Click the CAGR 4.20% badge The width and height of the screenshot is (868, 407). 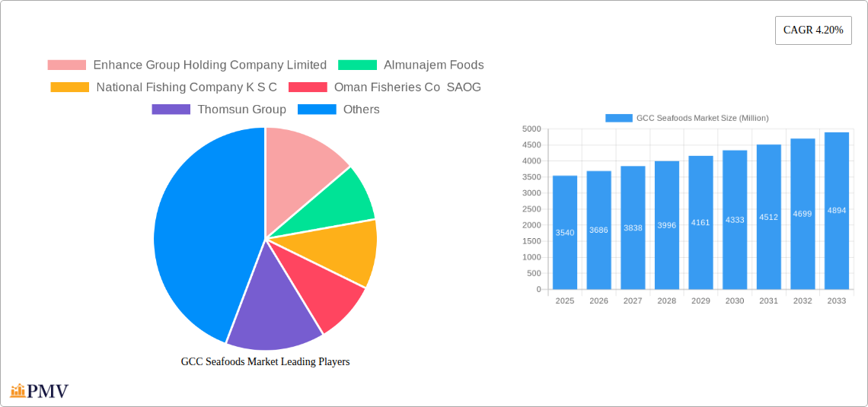click(x=813, y=30)
